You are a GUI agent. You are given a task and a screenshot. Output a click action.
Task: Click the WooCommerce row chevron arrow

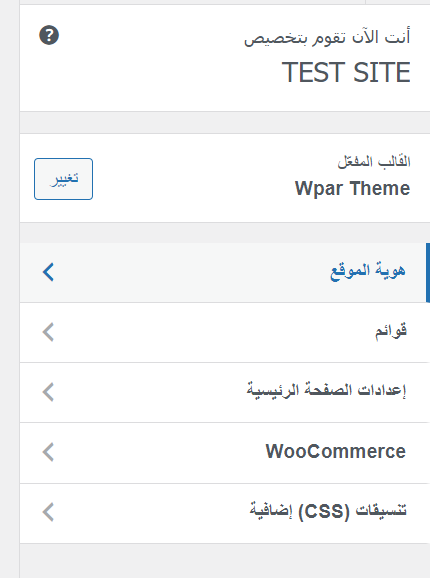(x=48, y=452)
